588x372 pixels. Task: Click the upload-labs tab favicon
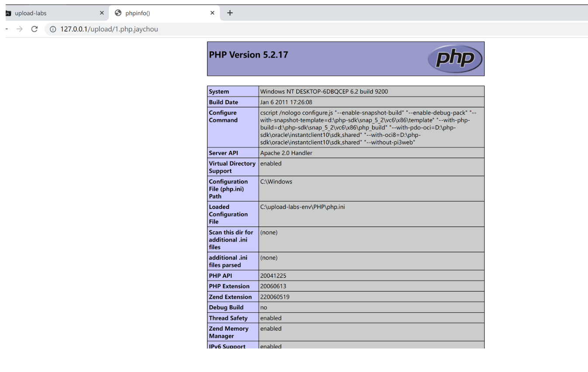coord(9,13)
